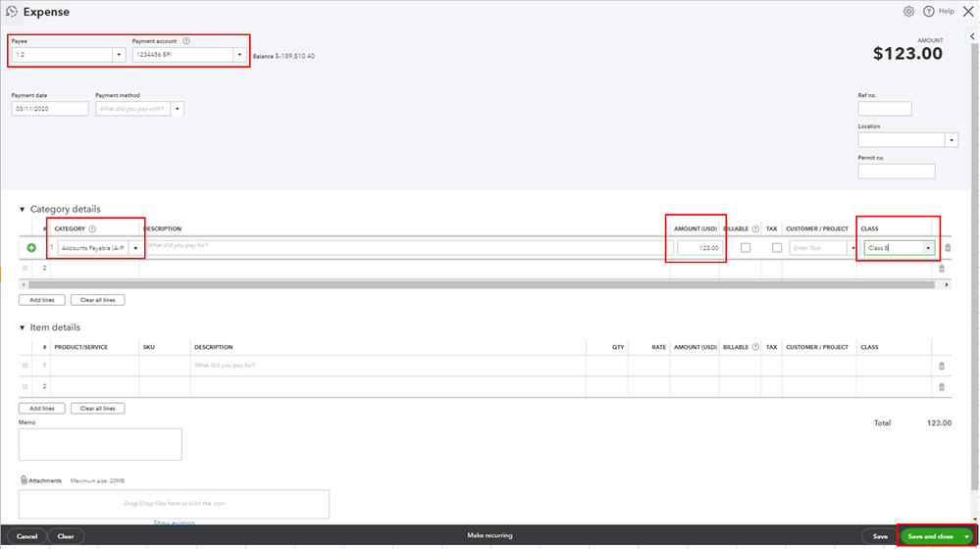Click item line 1 description field
This screenshot has height=549, width=980.
click(x=387, y=366)
